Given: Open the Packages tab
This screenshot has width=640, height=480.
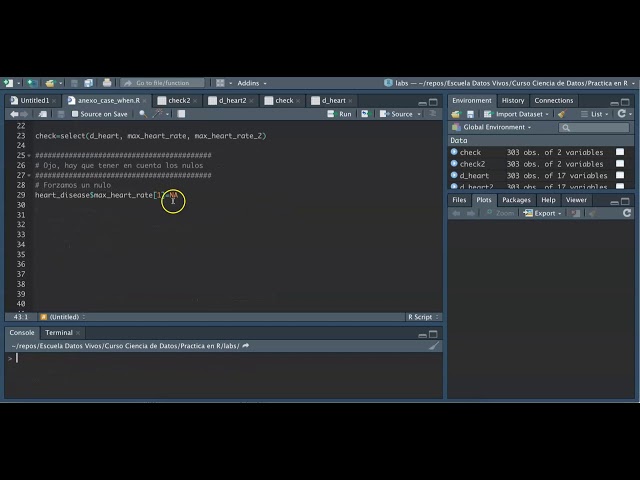Looking at the screenshot, I should (x=516, y=200).
